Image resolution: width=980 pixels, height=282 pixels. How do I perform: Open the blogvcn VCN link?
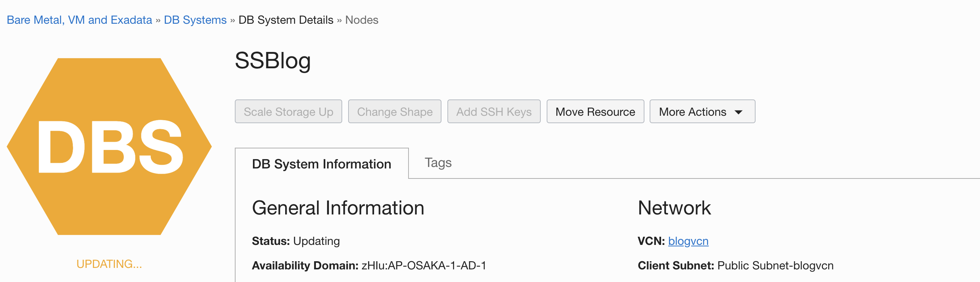[x=688, y=241]
